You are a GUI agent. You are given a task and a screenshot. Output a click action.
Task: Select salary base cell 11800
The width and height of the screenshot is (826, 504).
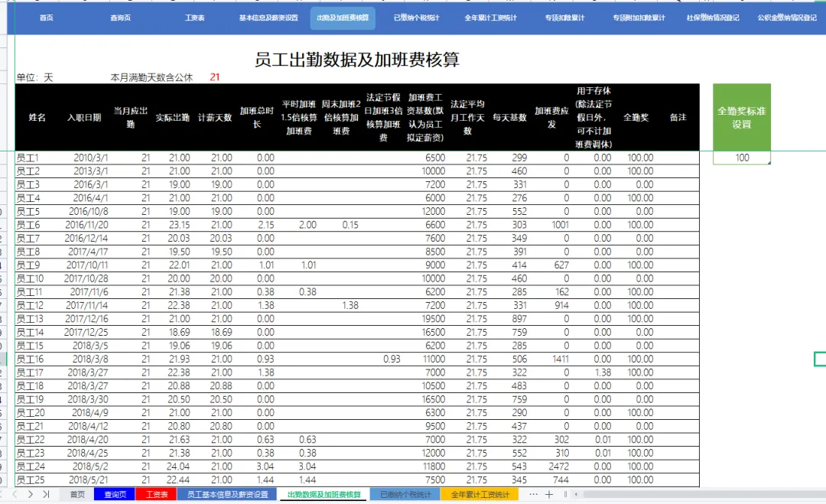pos(425,467)
